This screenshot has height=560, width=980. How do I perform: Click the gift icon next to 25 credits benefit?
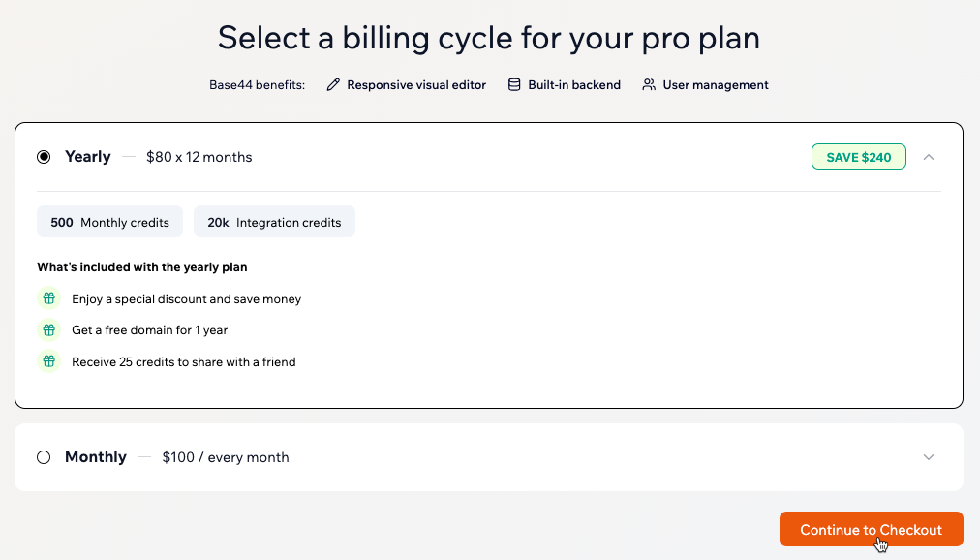tap(48, 361)
